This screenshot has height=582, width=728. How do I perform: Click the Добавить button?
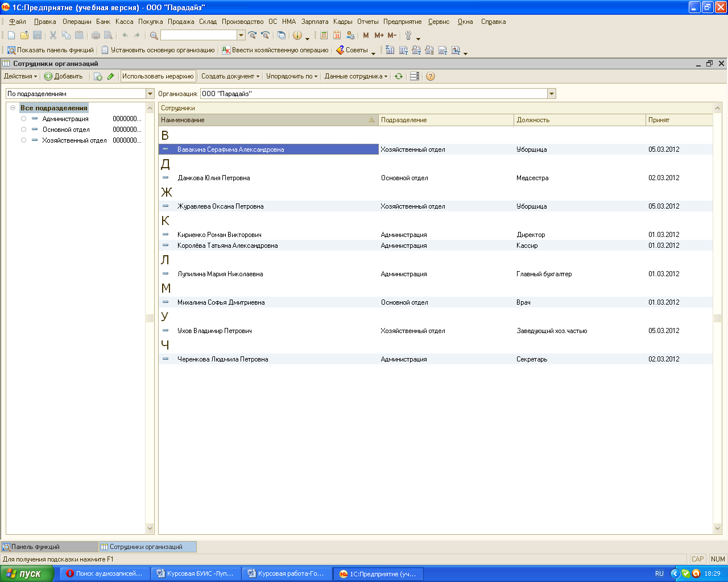(64, 76)
